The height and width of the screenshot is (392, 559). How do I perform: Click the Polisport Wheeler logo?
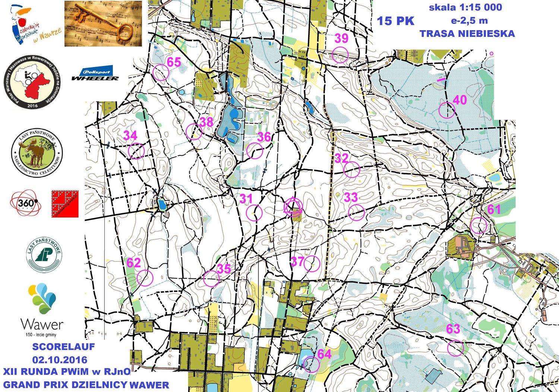[95, 74]
